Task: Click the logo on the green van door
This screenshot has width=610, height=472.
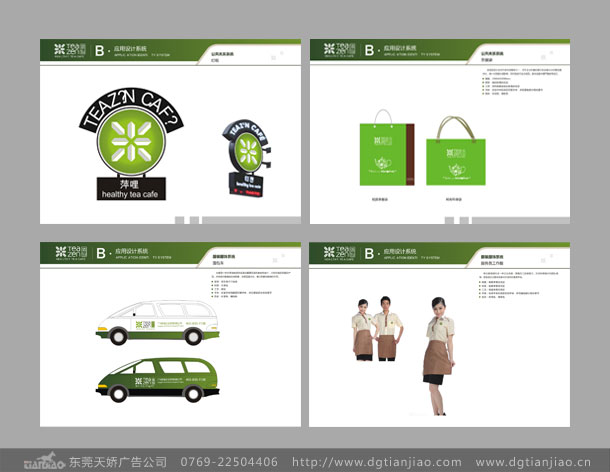Action: click(x=145, y=382)
